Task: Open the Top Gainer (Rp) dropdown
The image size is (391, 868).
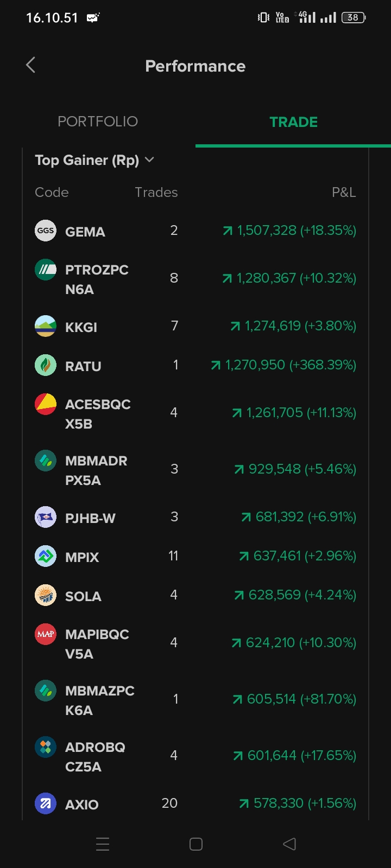Action: (x=87, y=161)
